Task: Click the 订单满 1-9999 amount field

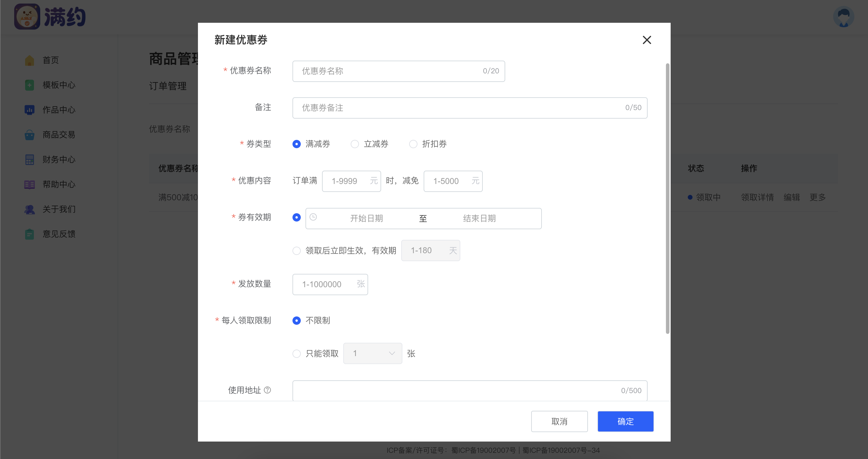Action: (352, 182)
